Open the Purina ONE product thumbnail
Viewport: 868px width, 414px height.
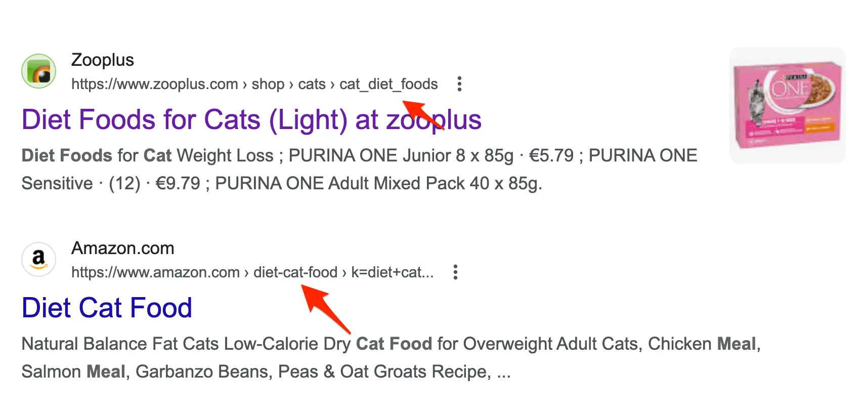pyautogui.click(x=787, y=105)
